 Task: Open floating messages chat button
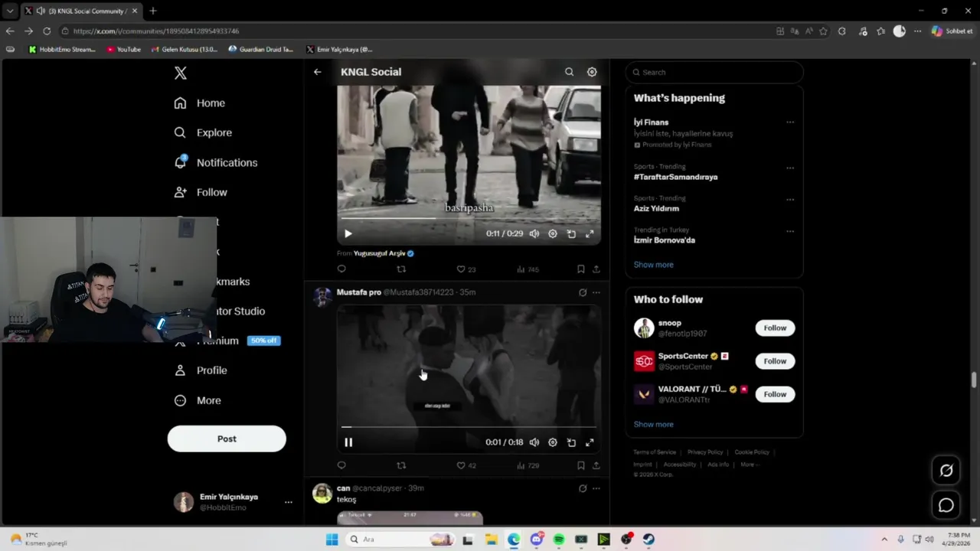coord(946,505)
